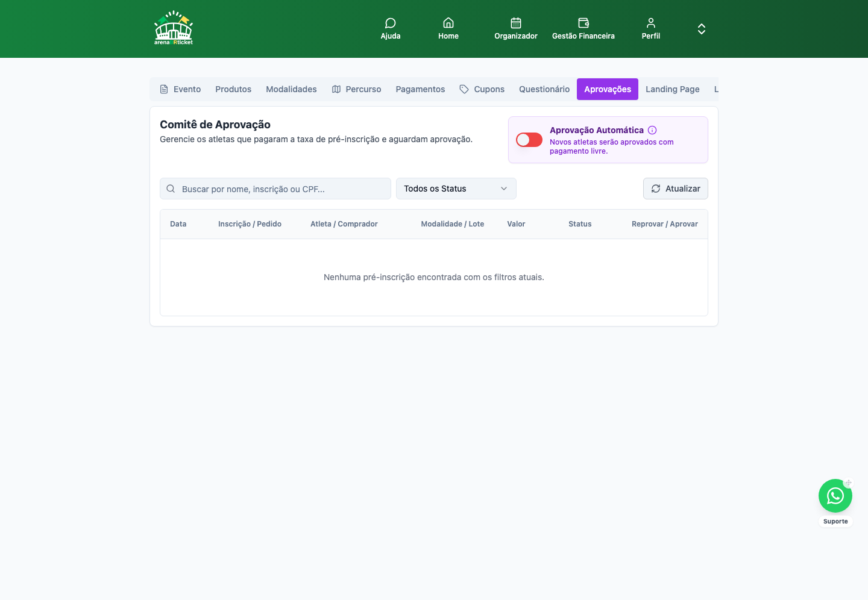This screenshot has width=868, height=600.
Task: Switch to the Landing Page tab
Action: [673, 89]
